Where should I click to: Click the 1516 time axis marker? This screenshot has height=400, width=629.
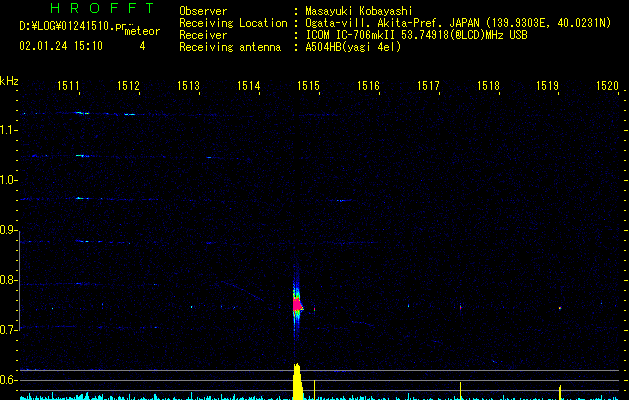(x=368, y=86)
